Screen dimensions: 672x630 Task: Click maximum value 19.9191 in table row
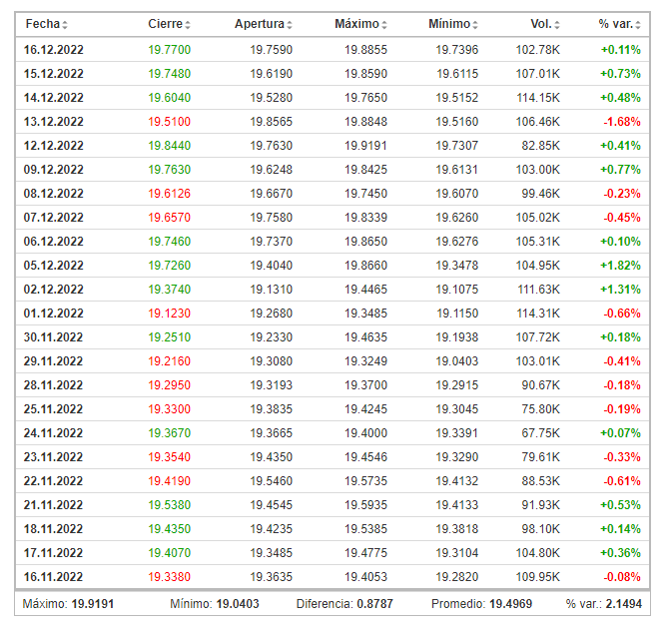[x=365, y=145]
